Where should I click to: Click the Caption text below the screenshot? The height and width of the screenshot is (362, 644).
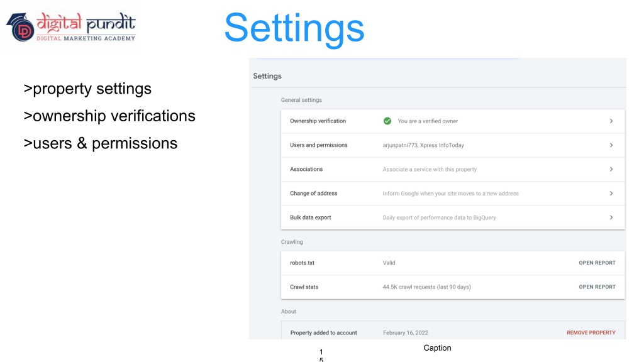(x=437, y=348)
